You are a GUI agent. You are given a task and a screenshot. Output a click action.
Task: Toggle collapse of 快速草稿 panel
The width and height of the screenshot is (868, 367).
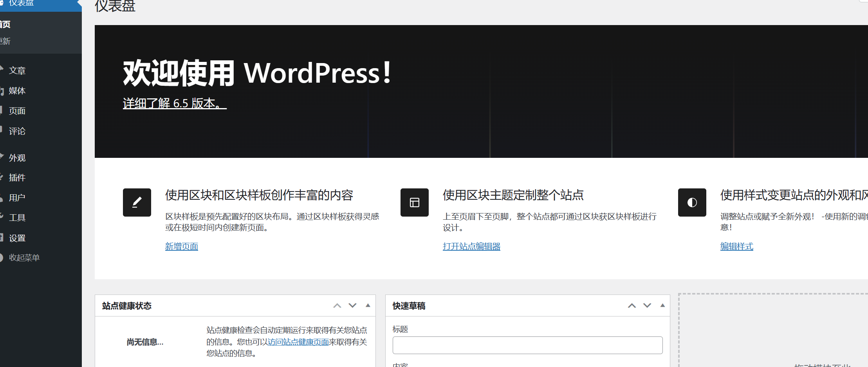click(662, 306)
